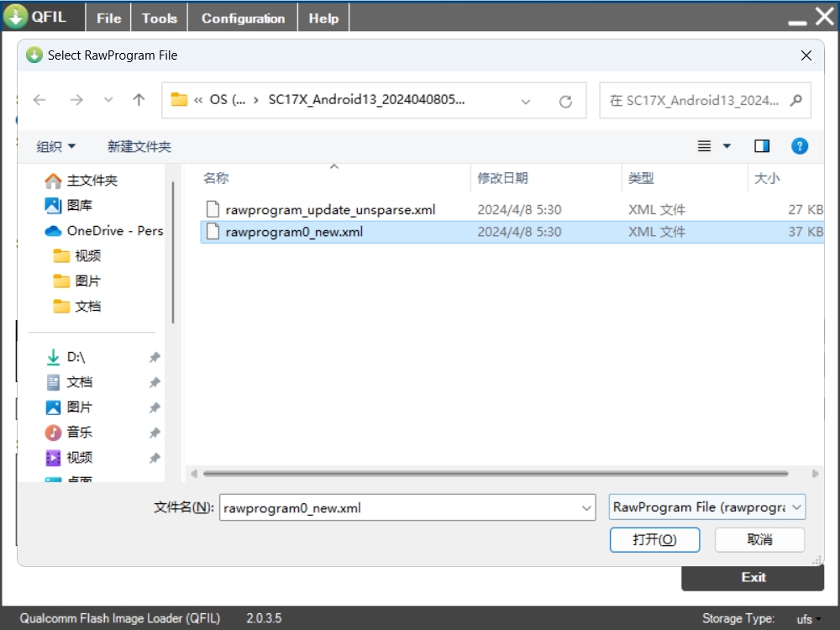Viewport: 840px width, 630px height.
Task: Click the search magnifier icon
Action: 796,100
